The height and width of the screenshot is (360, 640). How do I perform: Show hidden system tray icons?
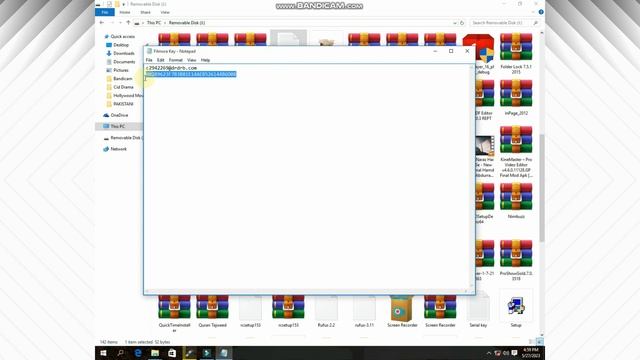click(x=489, y=353)
